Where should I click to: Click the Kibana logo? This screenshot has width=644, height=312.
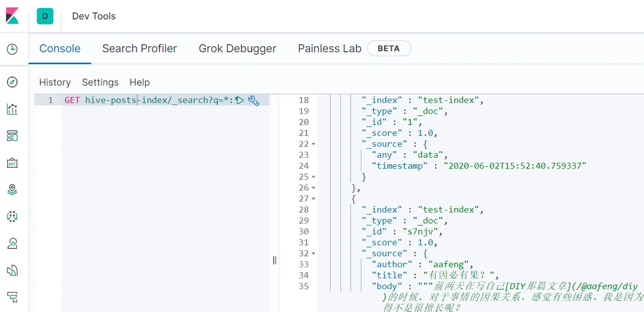coord(12,16)
